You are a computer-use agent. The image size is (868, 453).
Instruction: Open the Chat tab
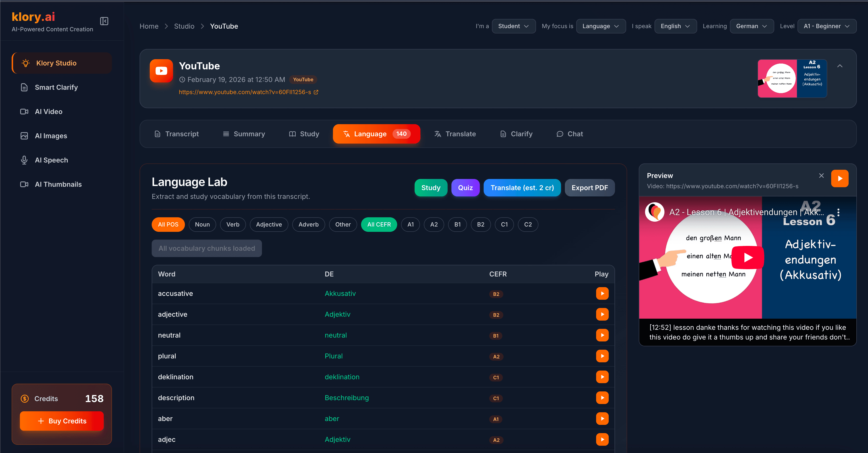pyautogui.click(x=570, y=134)
